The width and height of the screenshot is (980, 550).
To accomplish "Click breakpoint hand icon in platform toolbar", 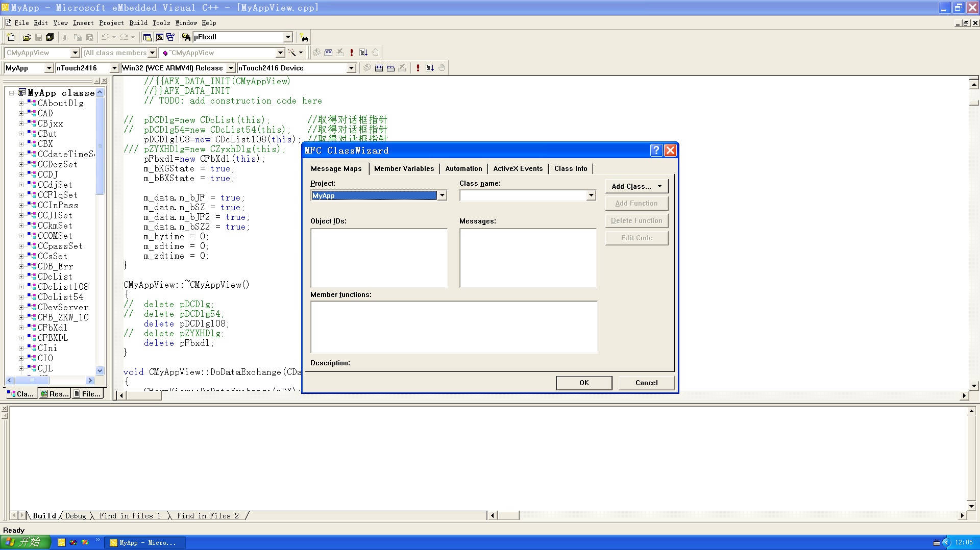I will (442, 68).
